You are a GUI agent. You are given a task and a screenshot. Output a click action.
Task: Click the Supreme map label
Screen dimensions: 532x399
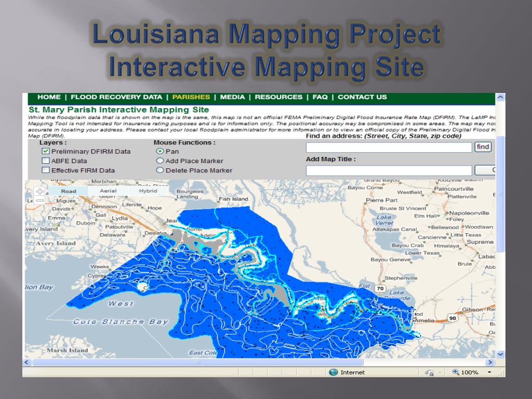[x=480, y=242]
